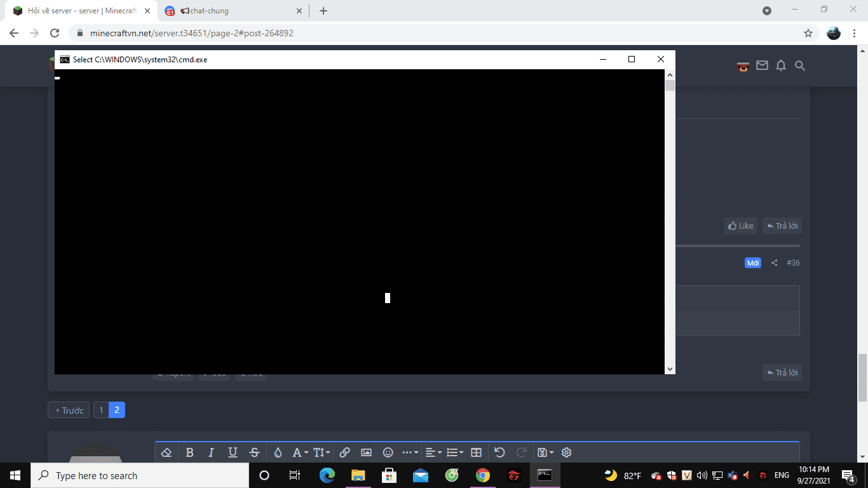This screenshot has width=868, height=488.
Task: Expand the font size dropdown
Action: (x=322, y=452)
